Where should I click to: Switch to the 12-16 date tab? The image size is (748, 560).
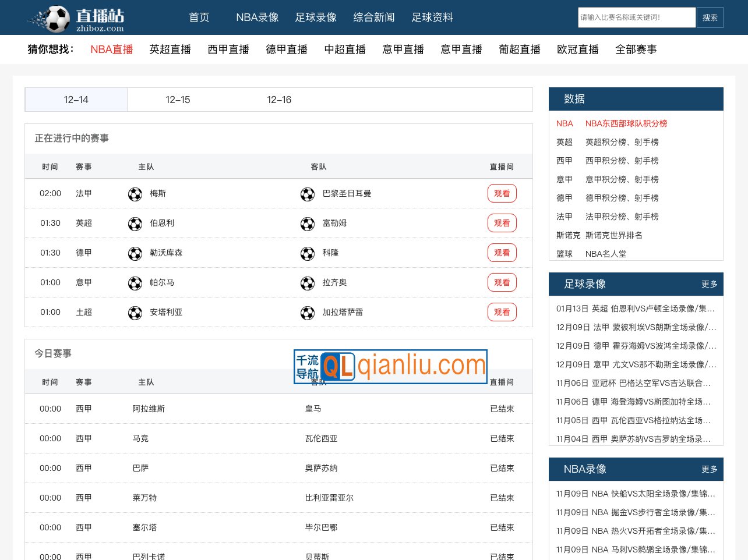(x=279, y=100)
